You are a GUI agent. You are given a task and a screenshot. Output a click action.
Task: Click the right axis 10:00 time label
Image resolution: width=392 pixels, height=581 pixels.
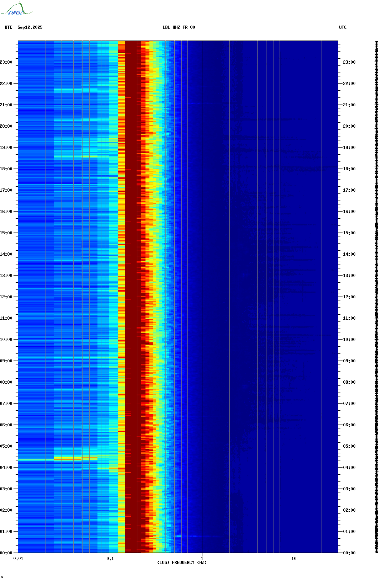(349, 340)
